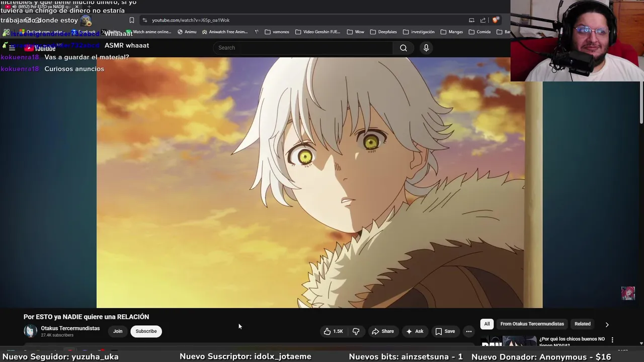Open the Mangas bookmark folder

point(451,32)
